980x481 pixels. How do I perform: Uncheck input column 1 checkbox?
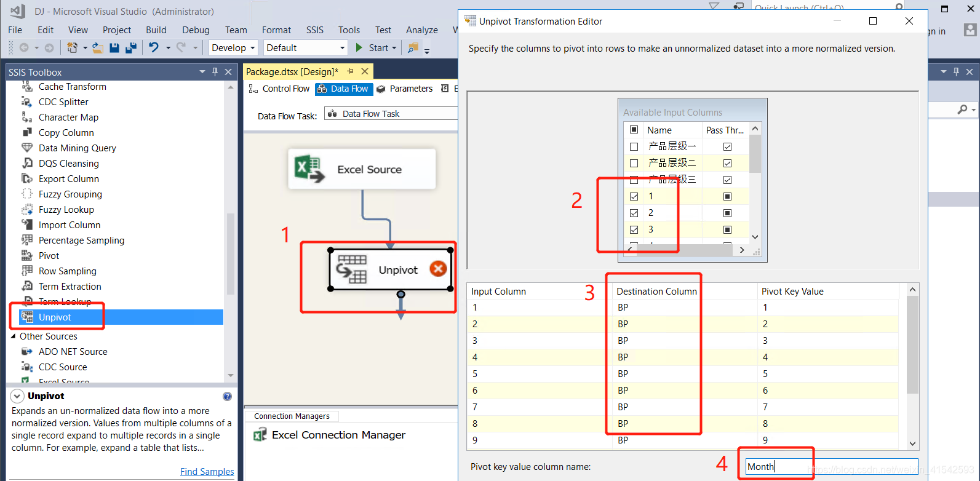tap(634, 196)
